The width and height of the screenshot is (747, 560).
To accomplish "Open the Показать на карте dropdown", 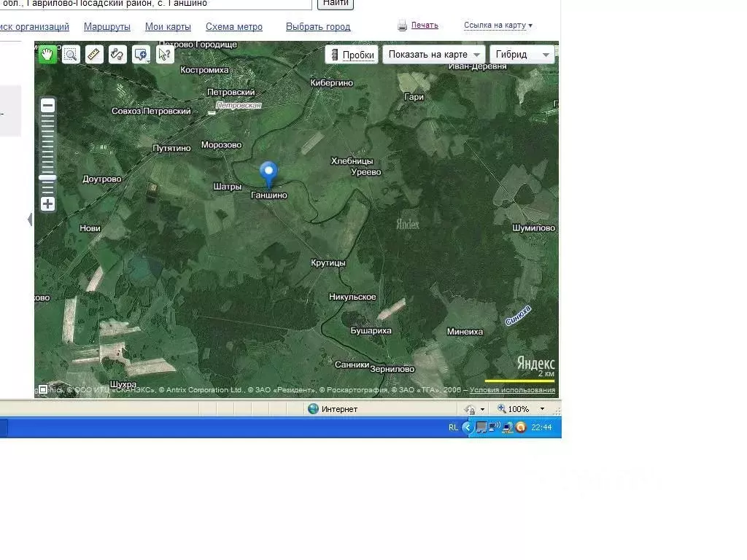I will [x=434, y=55].
